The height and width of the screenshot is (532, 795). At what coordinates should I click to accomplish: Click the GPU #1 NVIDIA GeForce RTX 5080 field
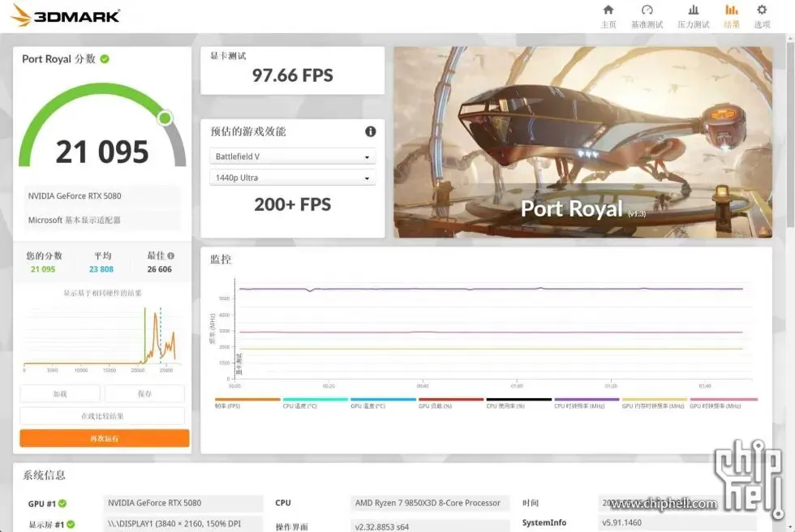coord(183,503)
